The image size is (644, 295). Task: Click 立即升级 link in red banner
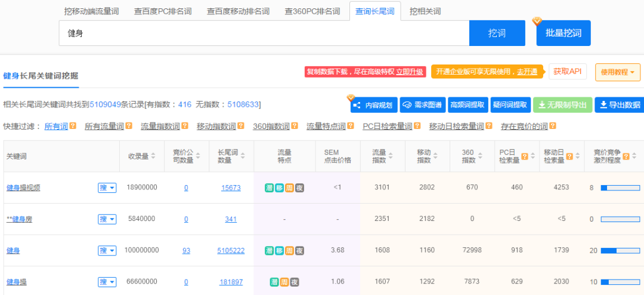point(410,72)
